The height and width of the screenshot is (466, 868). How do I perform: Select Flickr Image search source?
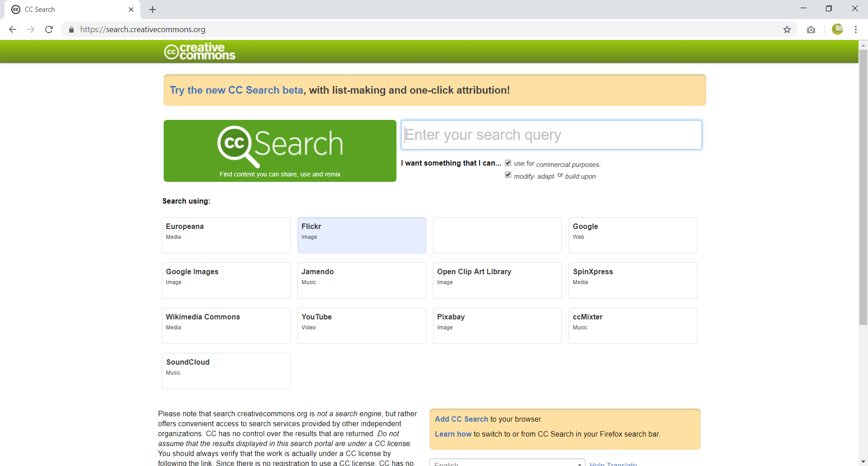point(362,235)
